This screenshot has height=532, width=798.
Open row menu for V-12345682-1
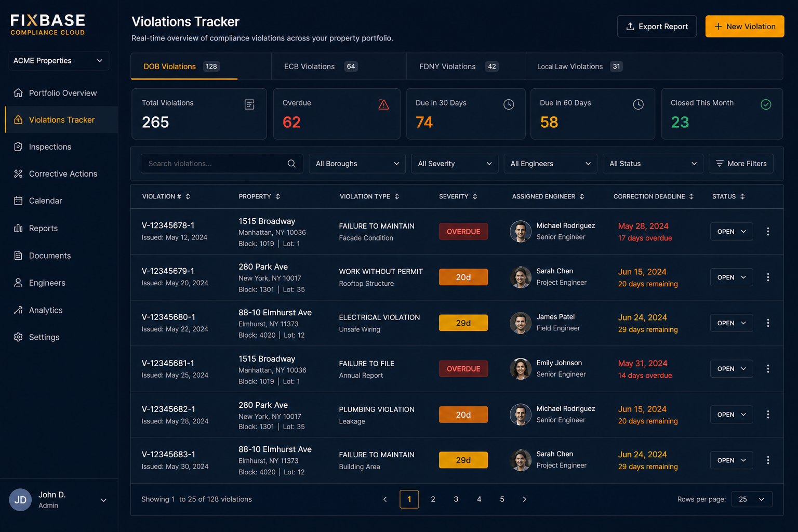(768, 415)
